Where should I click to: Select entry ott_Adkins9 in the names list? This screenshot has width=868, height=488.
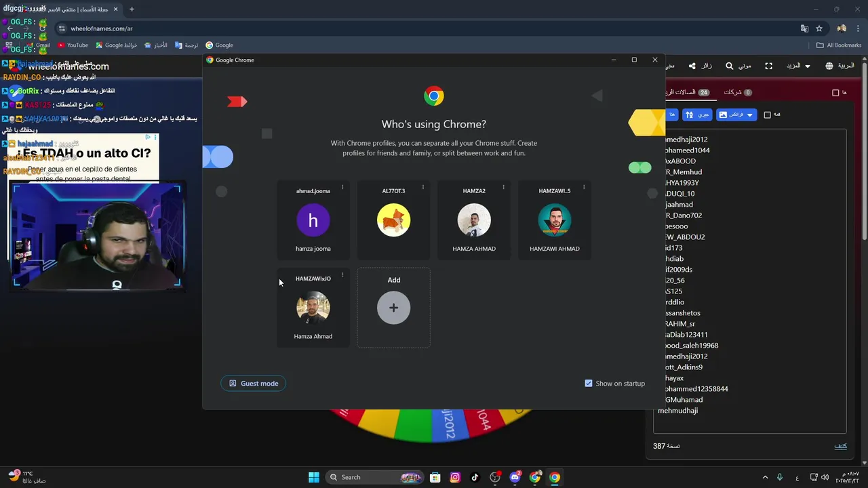pyautogui.click(x=683, y=367)
